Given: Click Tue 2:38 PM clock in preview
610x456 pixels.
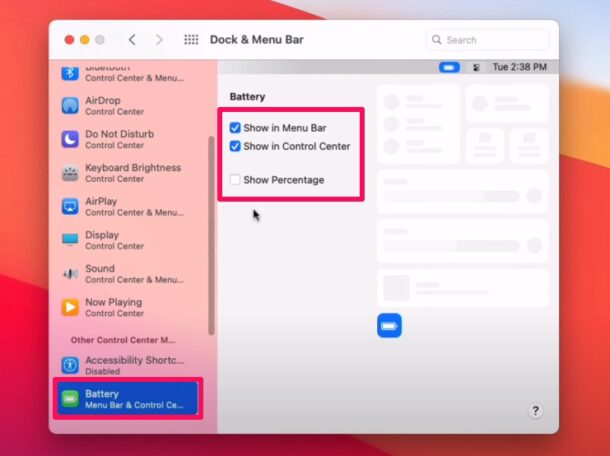Looking at the screenshot, I should [x=519, y=67].
